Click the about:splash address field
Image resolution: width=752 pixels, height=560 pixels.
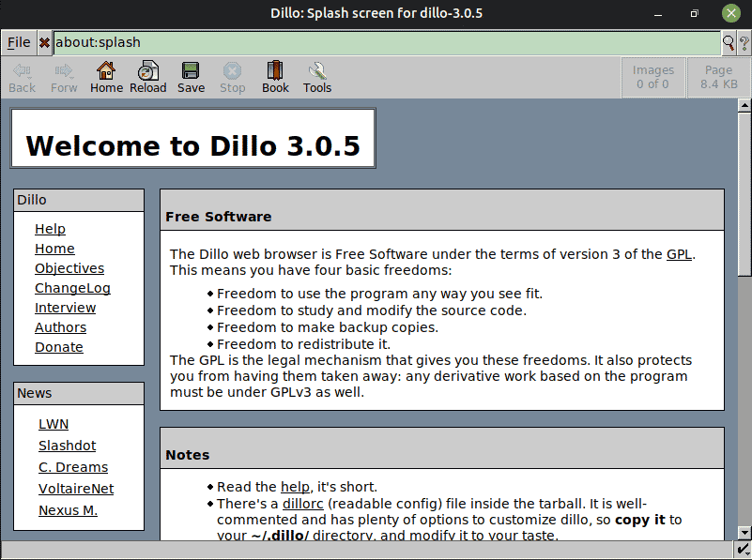click(x=387, y=42)
